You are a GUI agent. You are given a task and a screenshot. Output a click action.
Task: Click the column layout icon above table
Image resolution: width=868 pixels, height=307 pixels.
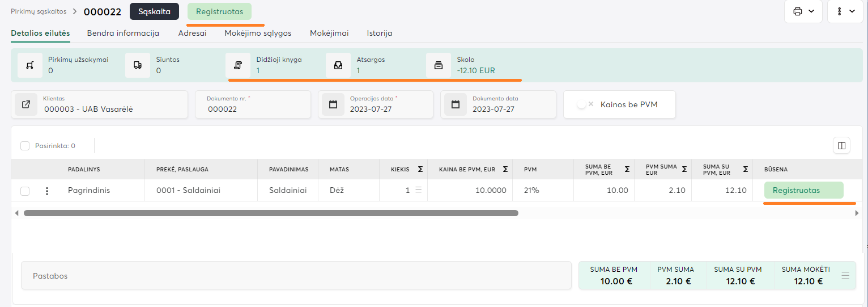pos(841,146)
